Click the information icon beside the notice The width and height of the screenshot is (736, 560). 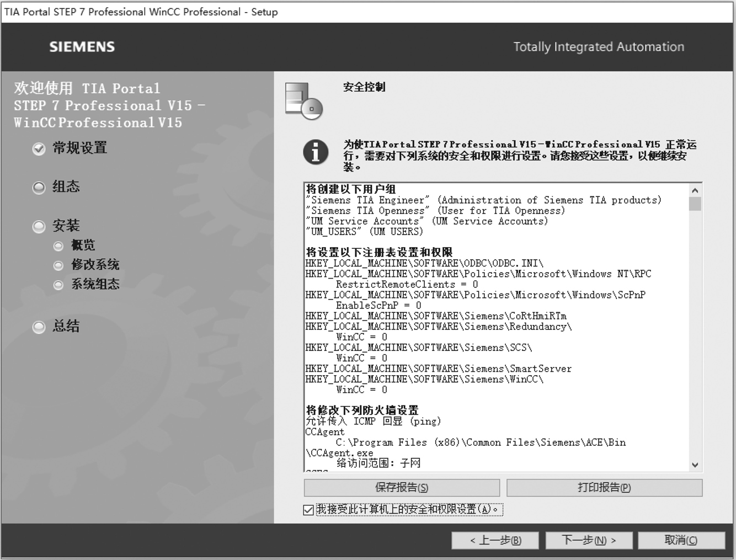click(x=316, y=151)
